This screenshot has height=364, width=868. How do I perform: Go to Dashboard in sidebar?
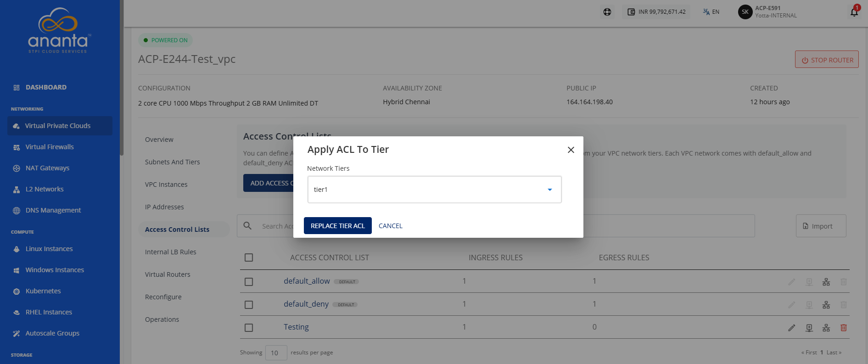pos(46,87)
